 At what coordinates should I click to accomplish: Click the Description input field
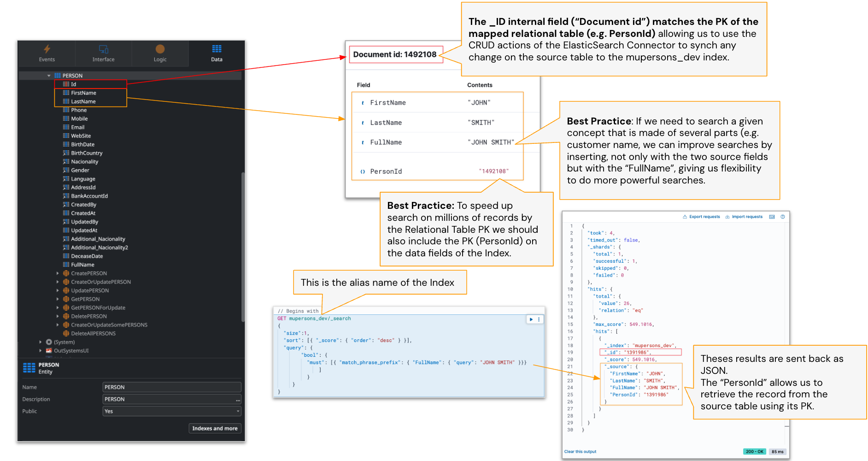(171, 399)
